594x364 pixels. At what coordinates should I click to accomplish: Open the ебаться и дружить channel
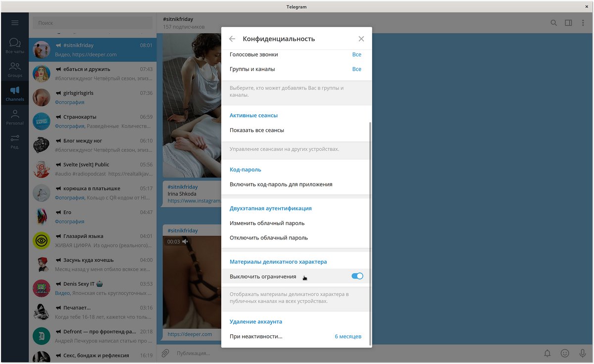coord(93,74)
